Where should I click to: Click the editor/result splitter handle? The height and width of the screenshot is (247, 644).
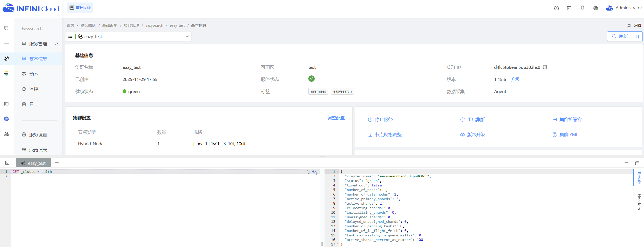(x=322, y=244)
